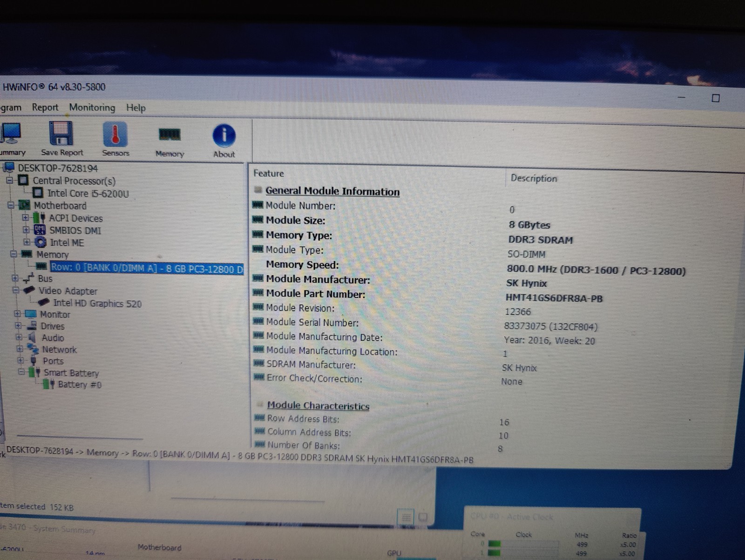
Task: Click the ACPI Devices icon
Action: click(x=40, y=218)
